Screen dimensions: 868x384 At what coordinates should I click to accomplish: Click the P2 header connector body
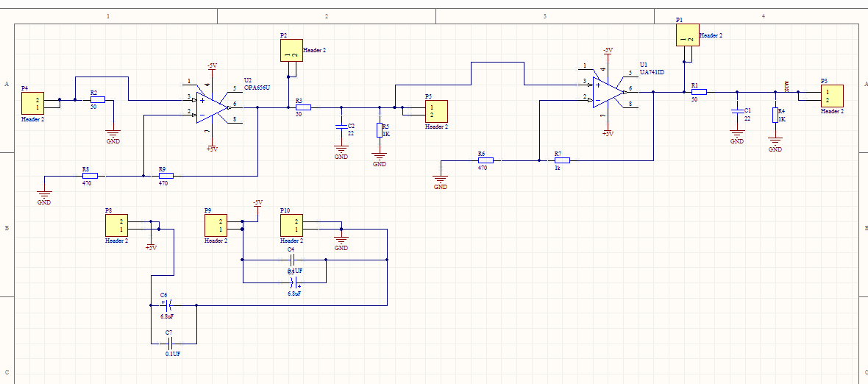(292, 50)
